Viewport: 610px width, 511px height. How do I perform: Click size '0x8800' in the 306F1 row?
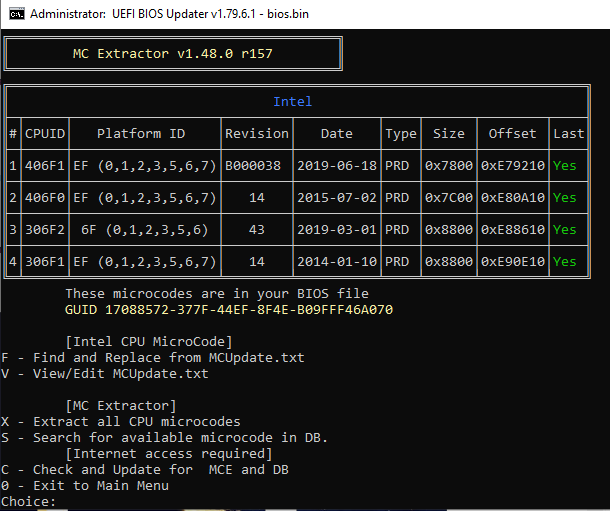(449, 261)
